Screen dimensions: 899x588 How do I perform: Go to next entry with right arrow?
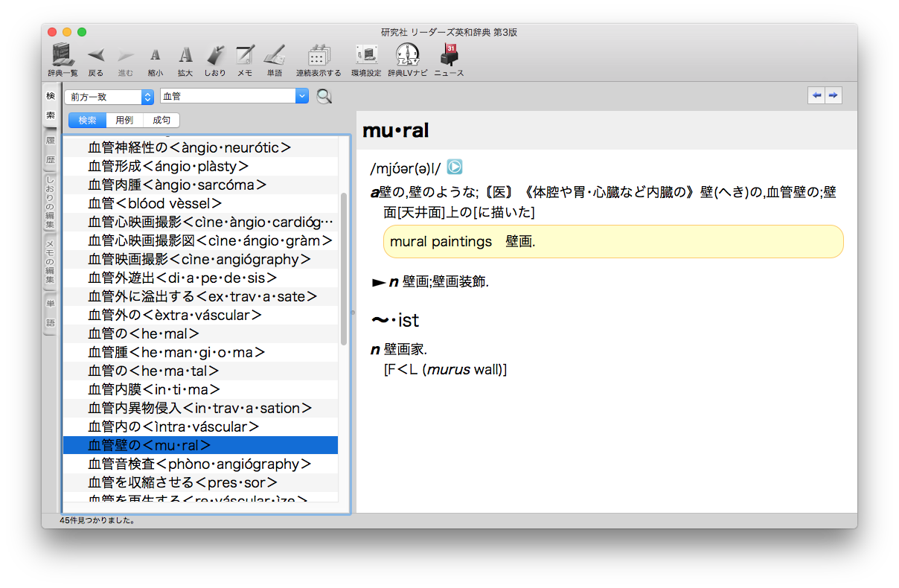tap(834, 95)
